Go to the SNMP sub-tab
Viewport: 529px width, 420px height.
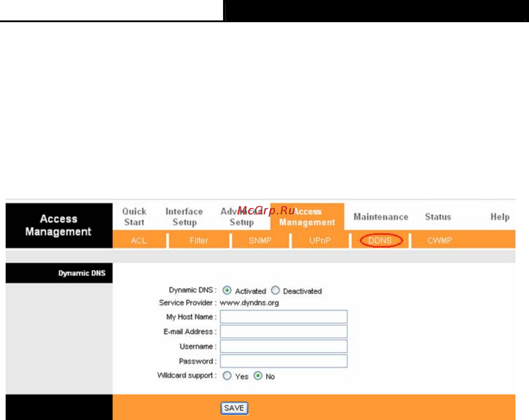[x=260, y=241]
